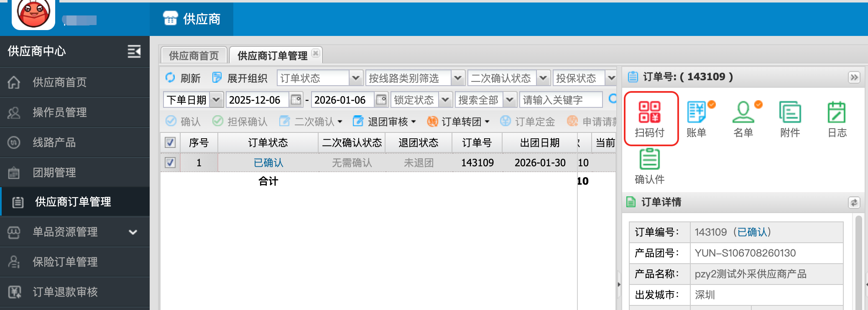Click the 刷新 refresh button
Image resolution: width=868 pixels, height=310 pixels.
click(x=183, y=78)
